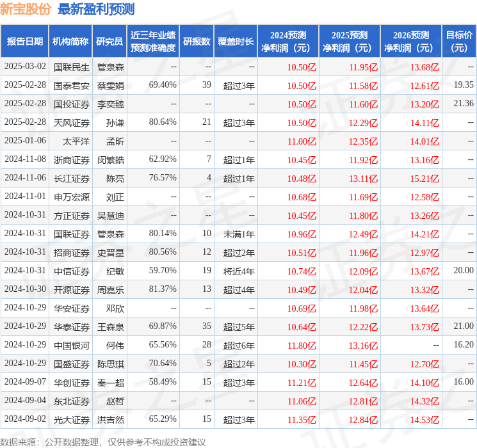The height and width of the screenshot is (448, 477).
Task: Select the 2025预测净利润 column header
Action: click(x=350, y=41)
